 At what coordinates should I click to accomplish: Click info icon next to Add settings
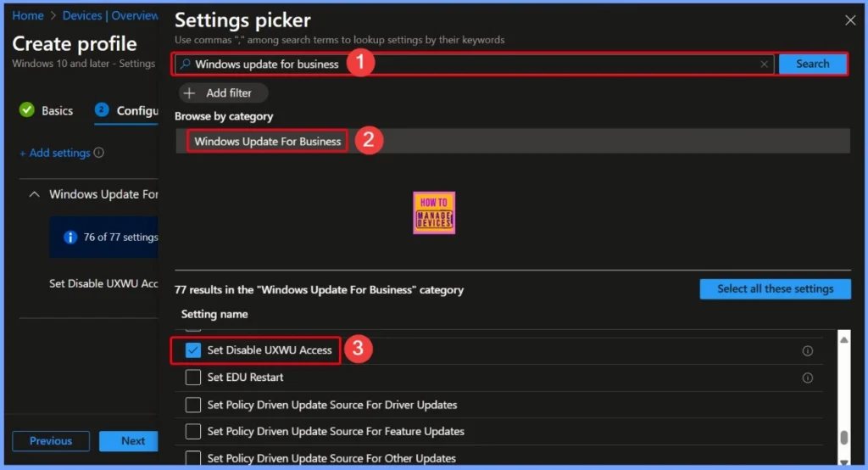(98, 153)
